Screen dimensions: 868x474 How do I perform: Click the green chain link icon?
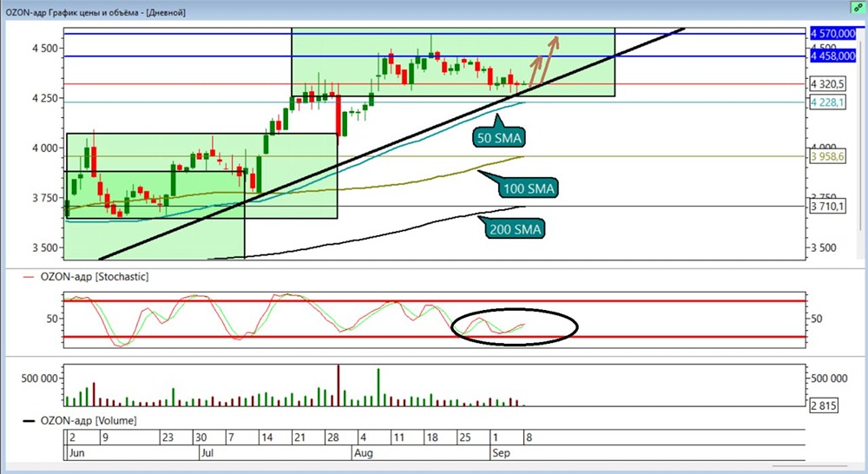[858, 8]
